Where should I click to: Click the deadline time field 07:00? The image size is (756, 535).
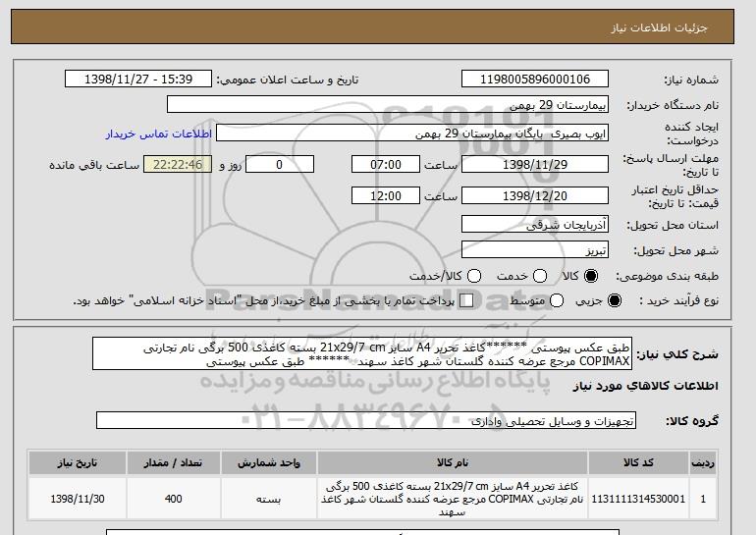click(386, 164)
